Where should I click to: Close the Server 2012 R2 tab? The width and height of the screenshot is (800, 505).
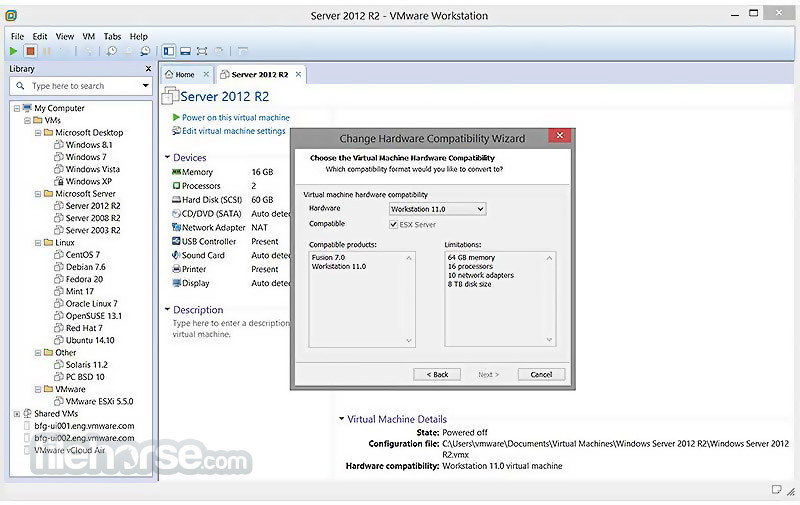tap(298, 74)
